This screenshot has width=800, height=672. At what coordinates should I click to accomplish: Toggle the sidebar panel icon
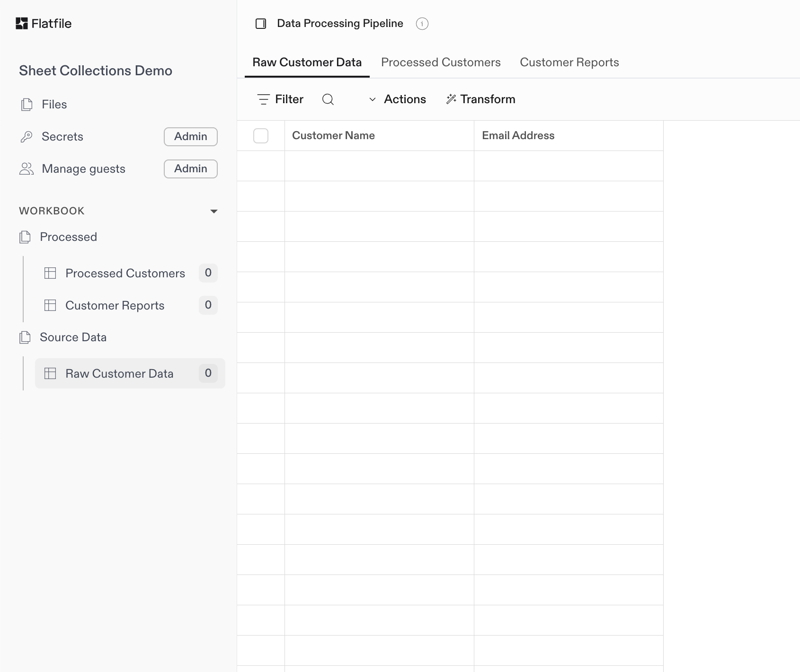tap(261, 24)
